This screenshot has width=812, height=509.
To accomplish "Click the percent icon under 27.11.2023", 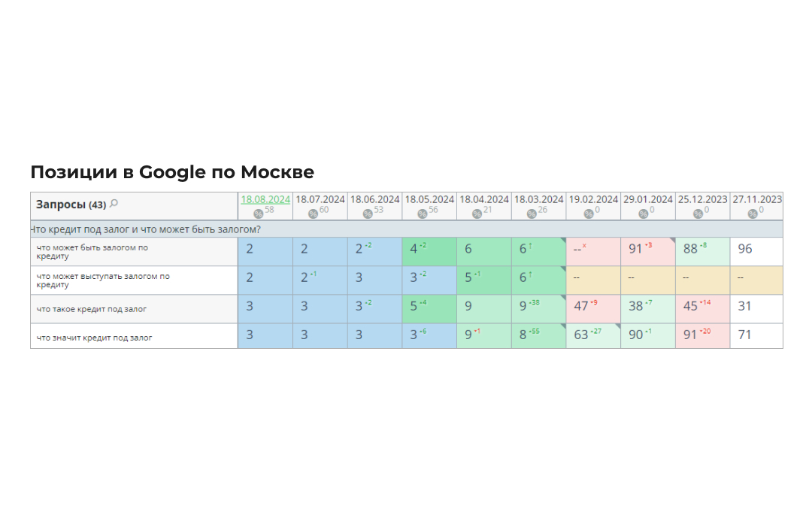I will coord(753,214).
